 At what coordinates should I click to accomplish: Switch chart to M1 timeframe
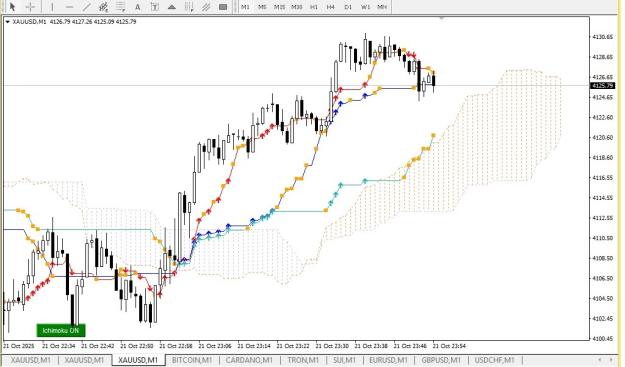coord(245,7)
